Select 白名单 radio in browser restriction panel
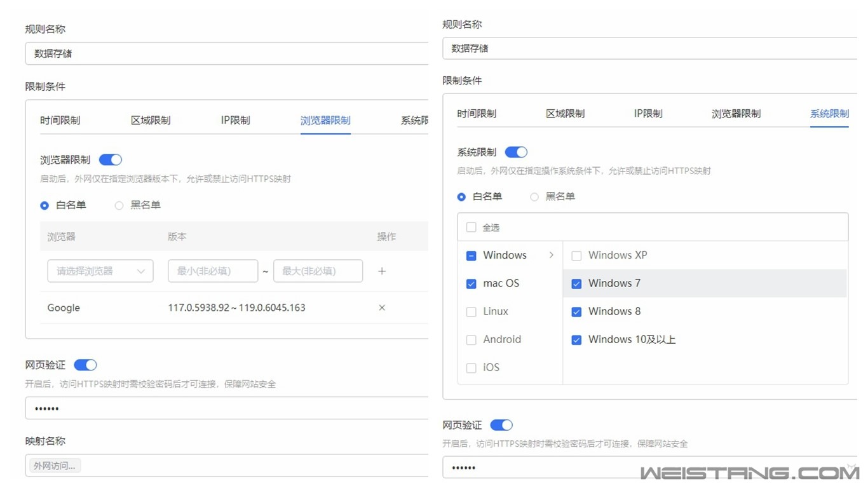Image resolution: width=868 pixels, height=488 pixels. coord(44,205)
